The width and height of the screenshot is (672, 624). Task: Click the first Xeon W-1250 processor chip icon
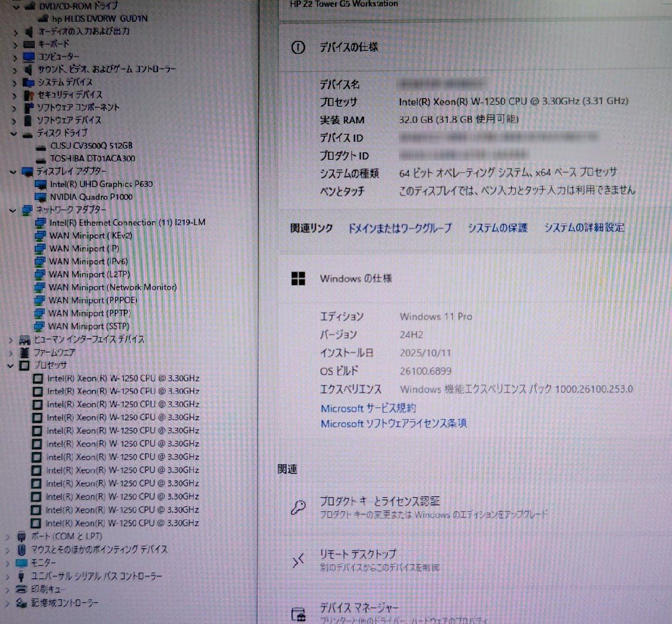tap(39, 378)
